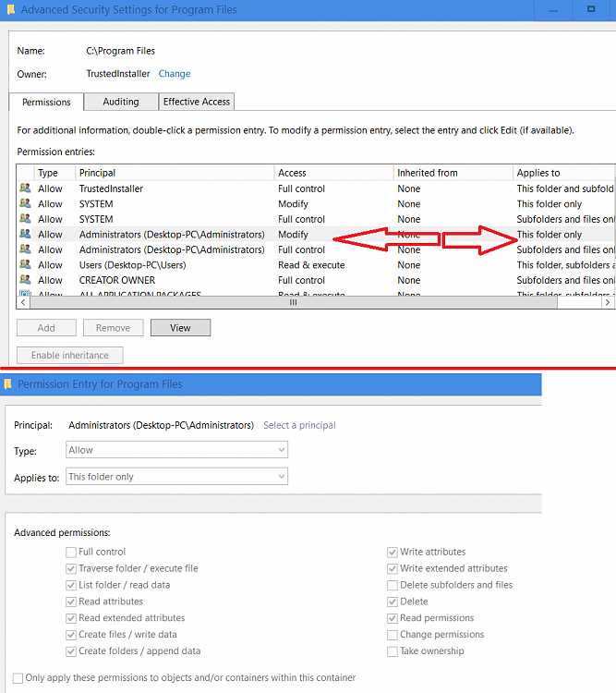Toggle the Full control checkbox
Image resolution: width=616 pixels, height=693 pixels.
[71, 552]
